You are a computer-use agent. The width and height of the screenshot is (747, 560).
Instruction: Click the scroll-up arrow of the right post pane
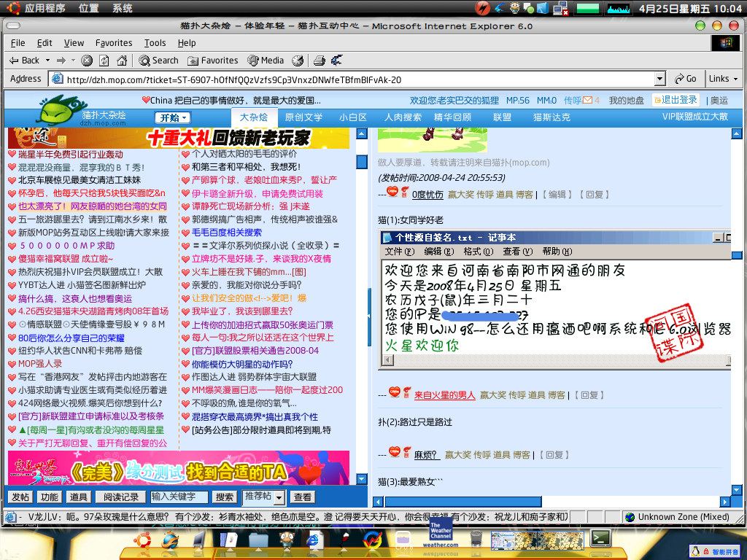(x=737, y=133)
